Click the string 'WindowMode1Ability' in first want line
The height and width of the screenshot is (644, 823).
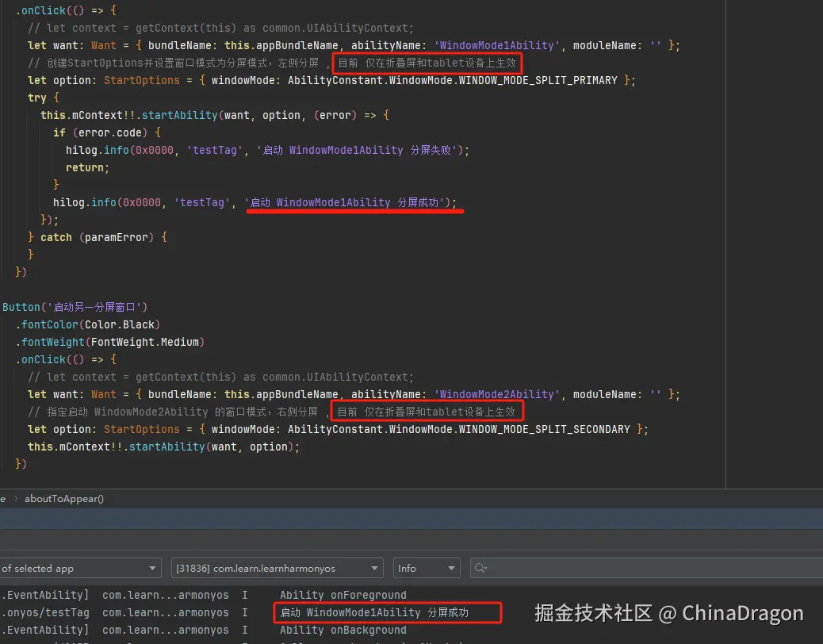pyautogui.click(x=496, y=46)
